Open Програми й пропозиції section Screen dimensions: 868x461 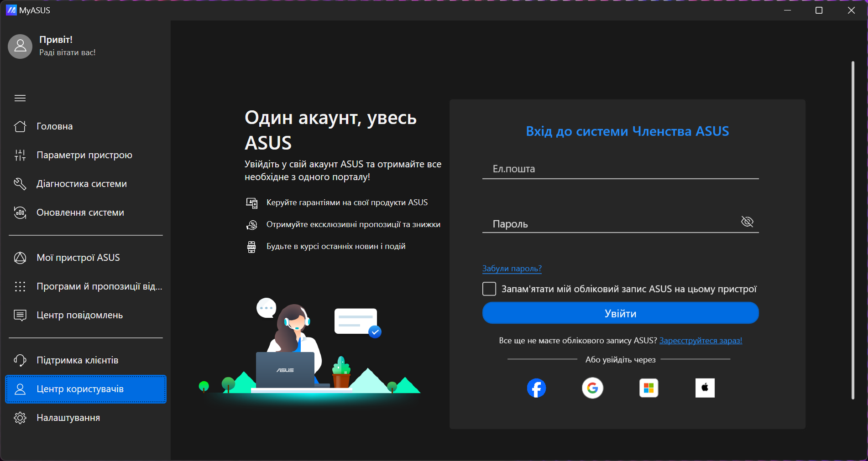click(x=86, y=286)
